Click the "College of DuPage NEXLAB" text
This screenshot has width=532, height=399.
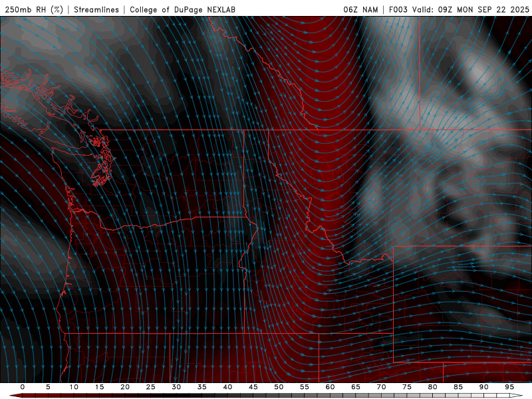click(182, 10)
